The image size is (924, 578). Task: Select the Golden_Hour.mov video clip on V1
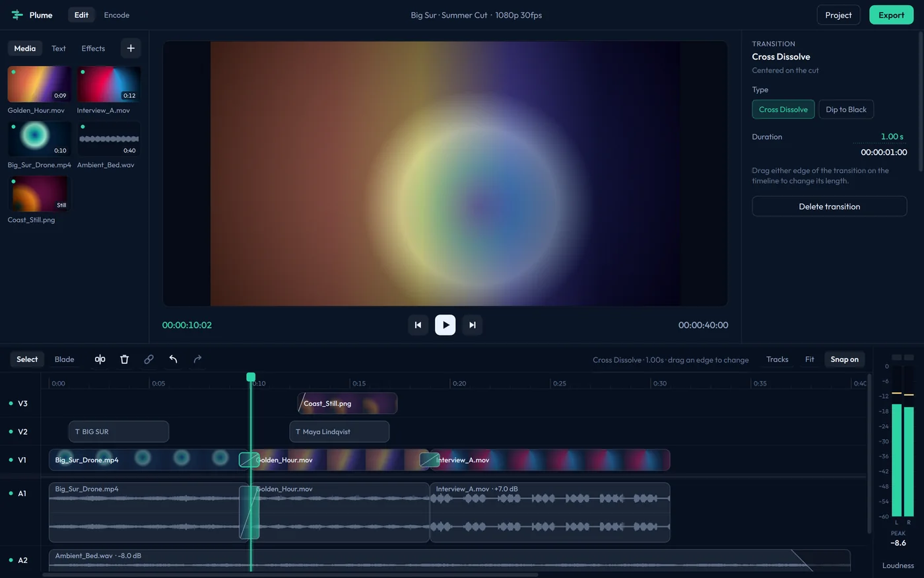click(x=339, y=460)
